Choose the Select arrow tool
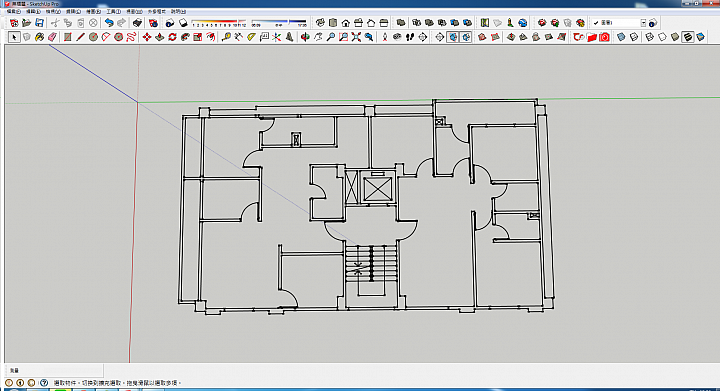 pyautogui.click(x=14, y=37)
